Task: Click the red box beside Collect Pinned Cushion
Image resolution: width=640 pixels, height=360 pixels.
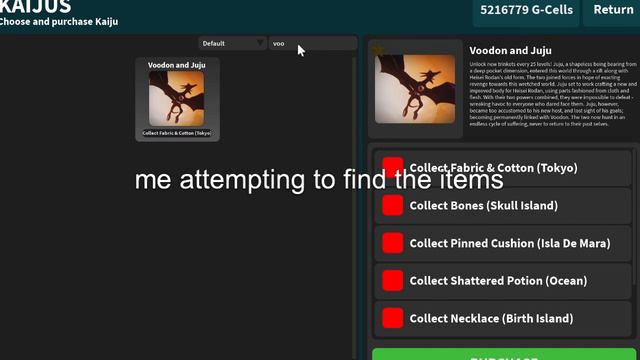Action: 393,243
